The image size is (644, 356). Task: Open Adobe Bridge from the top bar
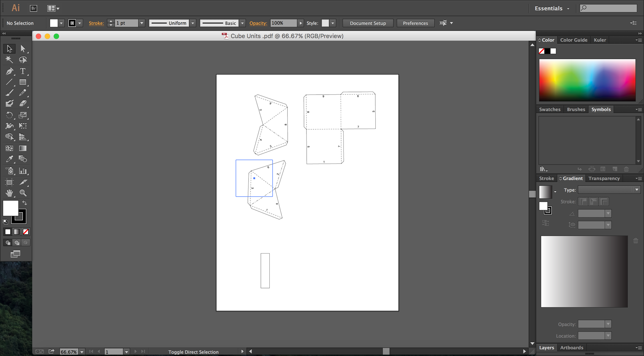coord(34,8)
